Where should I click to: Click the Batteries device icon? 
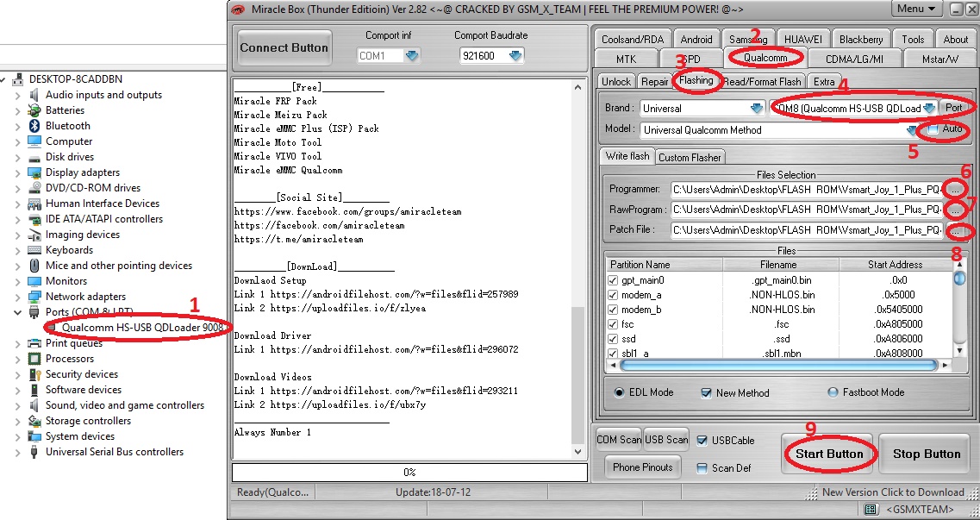pyautogui.click(x=34, y=110)
